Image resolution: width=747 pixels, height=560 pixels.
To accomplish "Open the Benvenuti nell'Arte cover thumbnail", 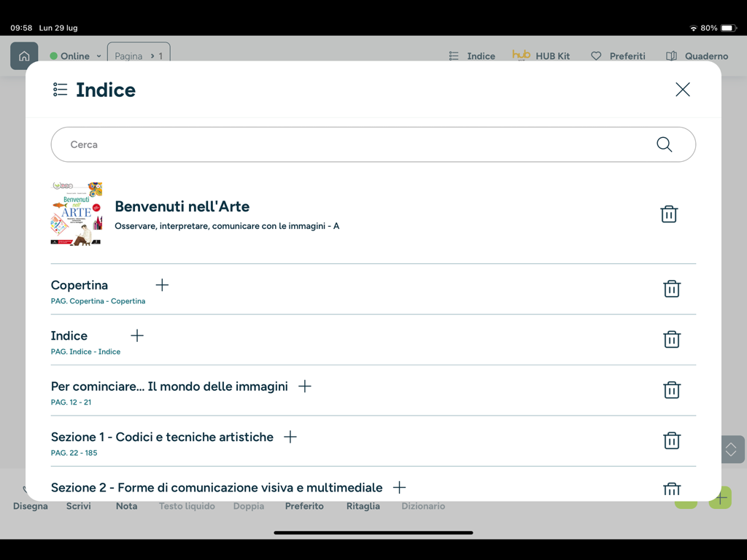I will [77, 214].
